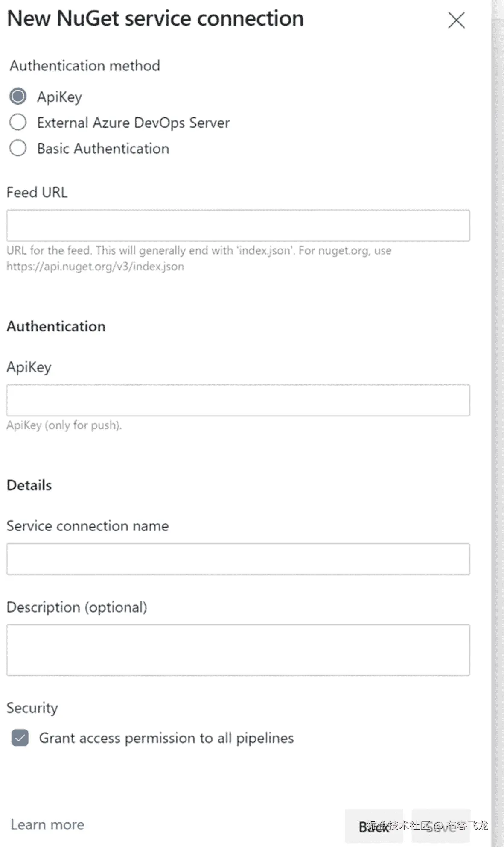The width and height of the screenshot is (504, 847).
Task: Close the New NuGet service connection panel
Action: (456, 20)
